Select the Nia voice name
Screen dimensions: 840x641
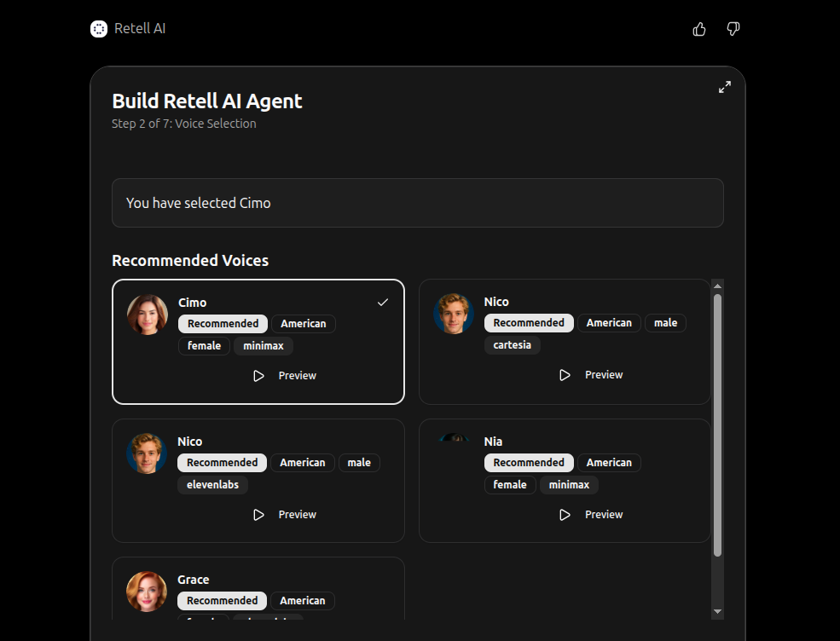[493, 442]
